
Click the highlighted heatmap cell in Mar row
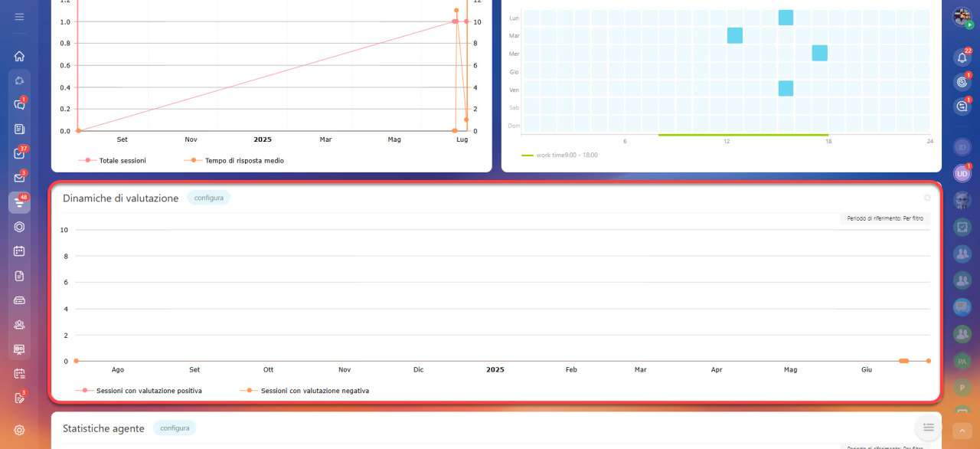coord(735,35)
